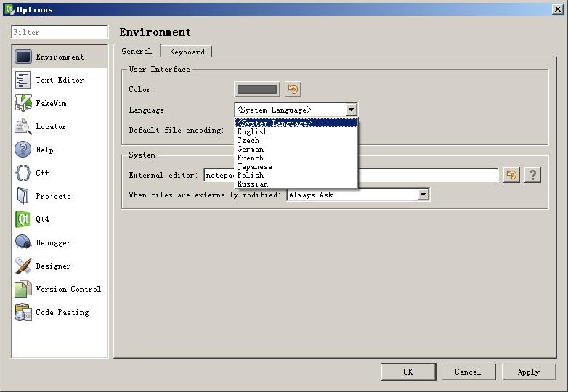
Task: Open the interface color swatch picker
Action: click(256, 89)
